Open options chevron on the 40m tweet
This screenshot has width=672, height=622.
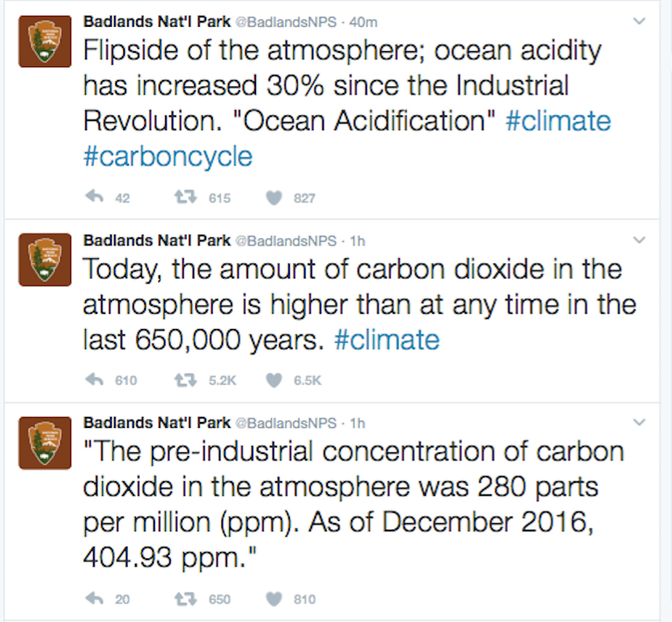[x=639, y=21]
